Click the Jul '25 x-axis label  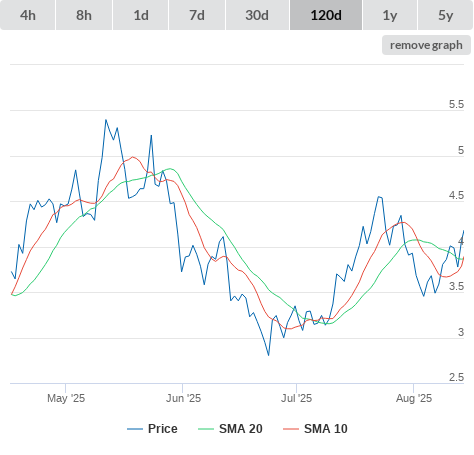pyautogui.click(x=296, y=398)
